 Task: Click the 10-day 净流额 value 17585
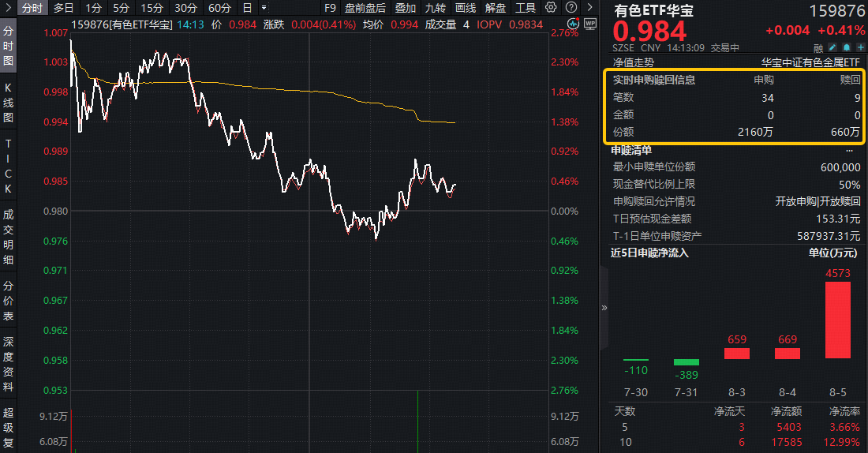[786, 442]
